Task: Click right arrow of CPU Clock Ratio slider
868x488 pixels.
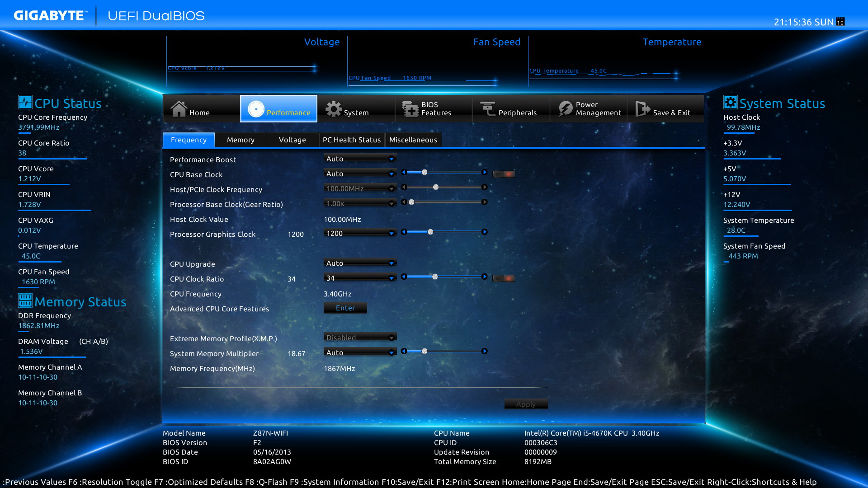Action: click(x=484, y=277)
